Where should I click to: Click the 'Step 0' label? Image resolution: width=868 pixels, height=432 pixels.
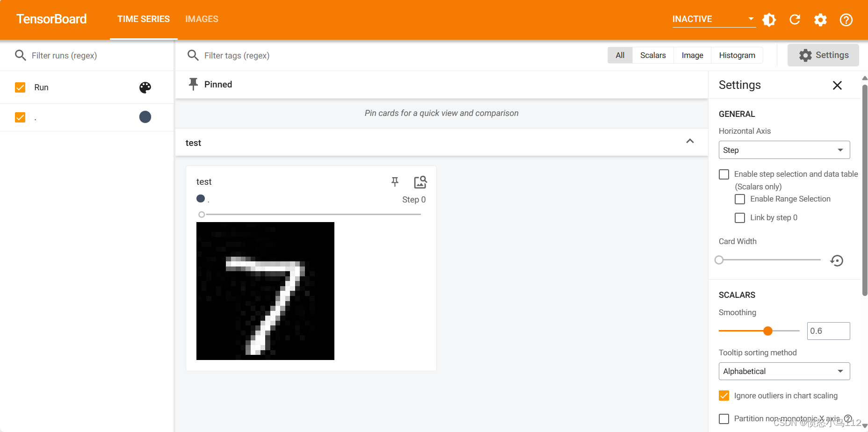pos(414,200)
